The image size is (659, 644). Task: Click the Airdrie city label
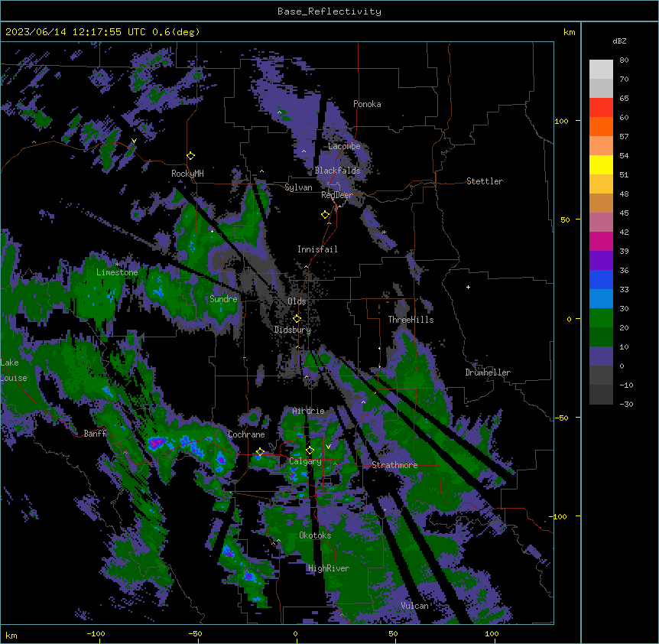309,411
